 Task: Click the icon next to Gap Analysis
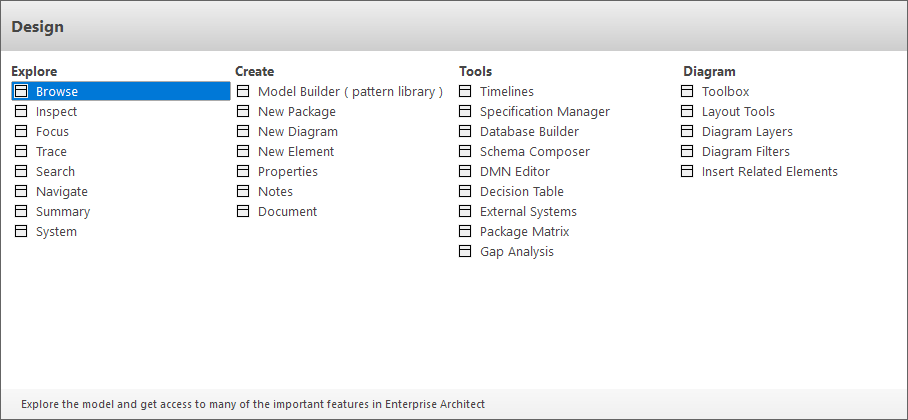pos(465,251)
